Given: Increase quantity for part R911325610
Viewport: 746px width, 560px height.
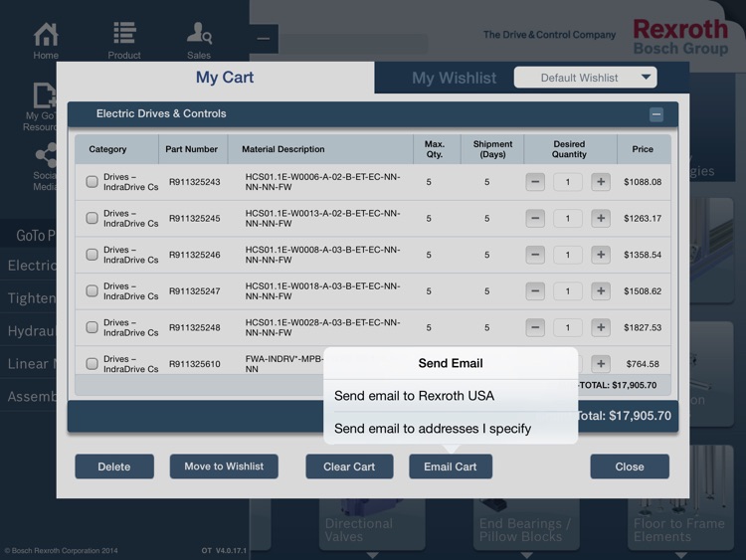Looking at the screenshot, I should [x=601, y=364].
